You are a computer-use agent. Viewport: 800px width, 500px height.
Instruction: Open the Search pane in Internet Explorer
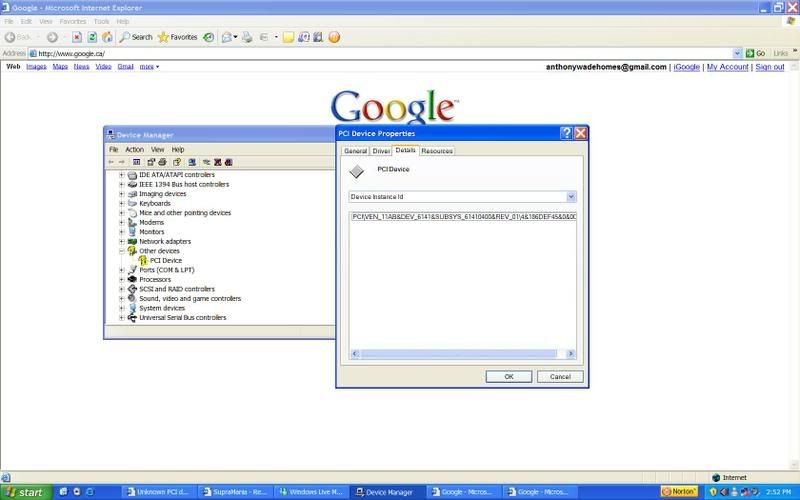tap(136, 37)
